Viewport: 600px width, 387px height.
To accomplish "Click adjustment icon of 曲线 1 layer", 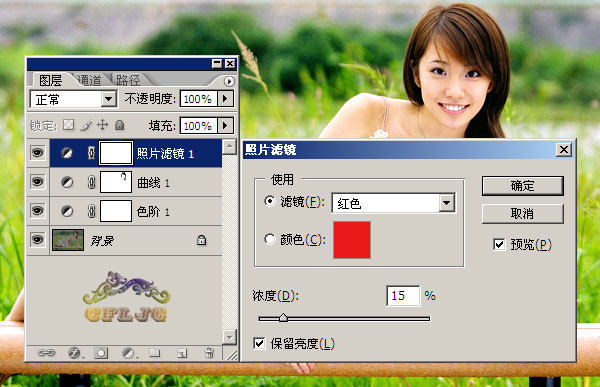I will (67, 182).
